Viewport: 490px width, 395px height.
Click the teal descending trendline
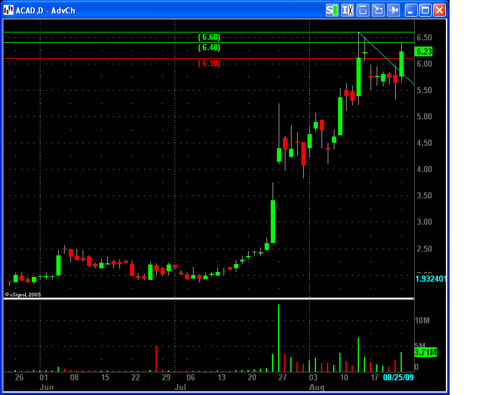pos(387,59)
